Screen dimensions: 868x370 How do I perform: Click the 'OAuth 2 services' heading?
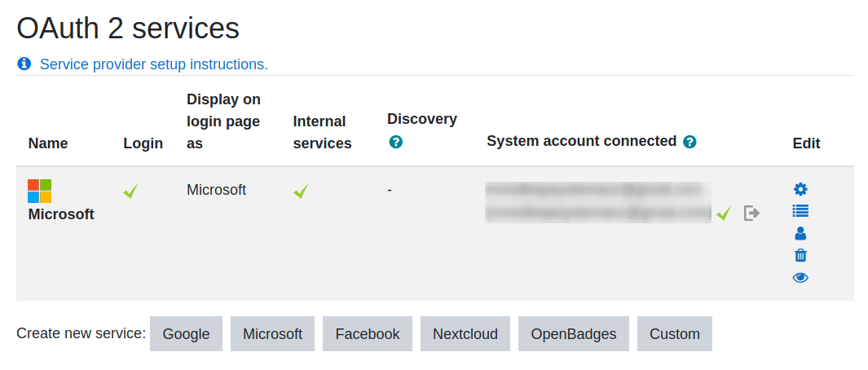click(x=128, y=29)
